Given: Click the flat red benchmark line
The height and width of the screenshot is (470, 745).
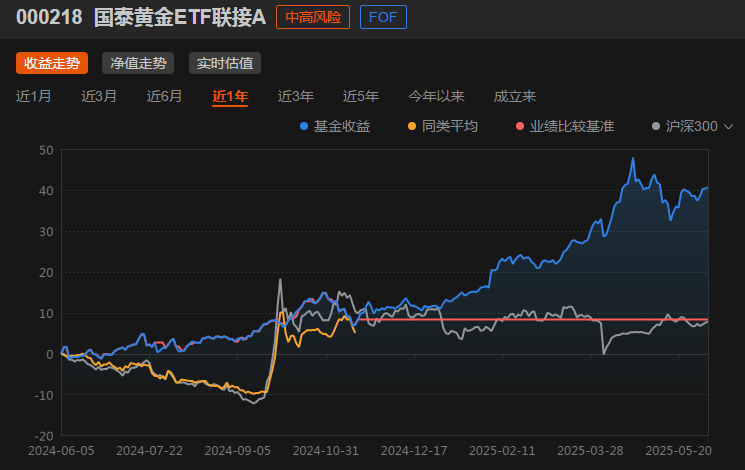Looking at the screenshot, I should click(532, 319).
